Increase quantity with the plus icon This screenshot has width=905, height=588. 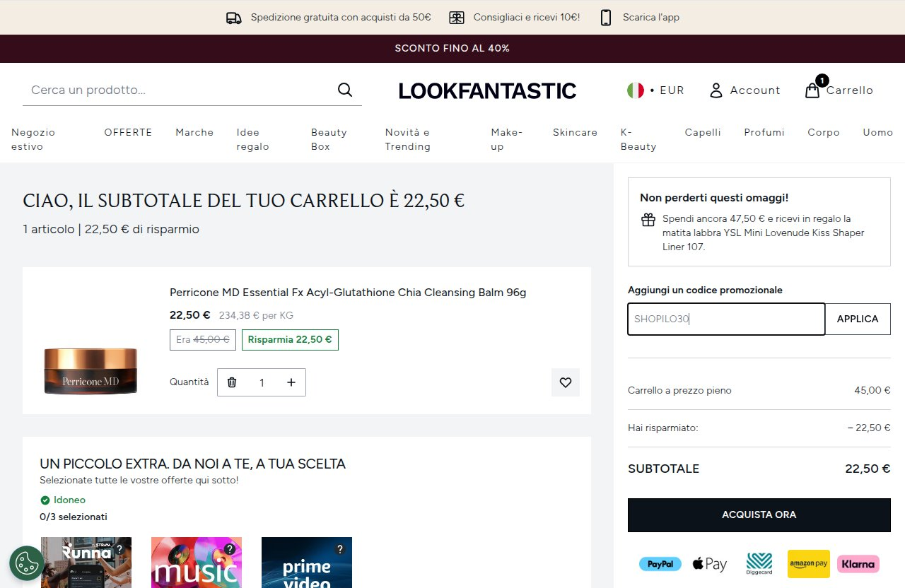click(x=291, y=382)
